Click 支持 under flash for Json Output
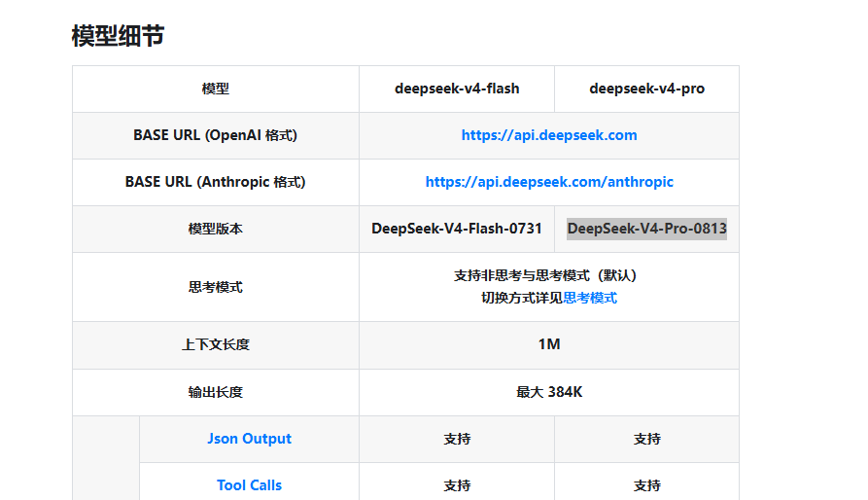This screenshot has height=500, width=868. (x=457, y=439)
